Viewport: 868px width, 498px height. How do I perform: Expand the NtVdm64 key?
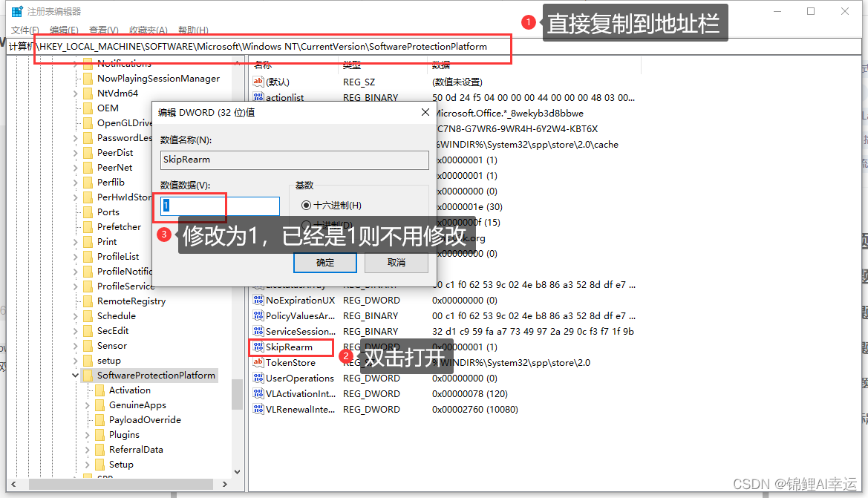[x=76, y=94]
